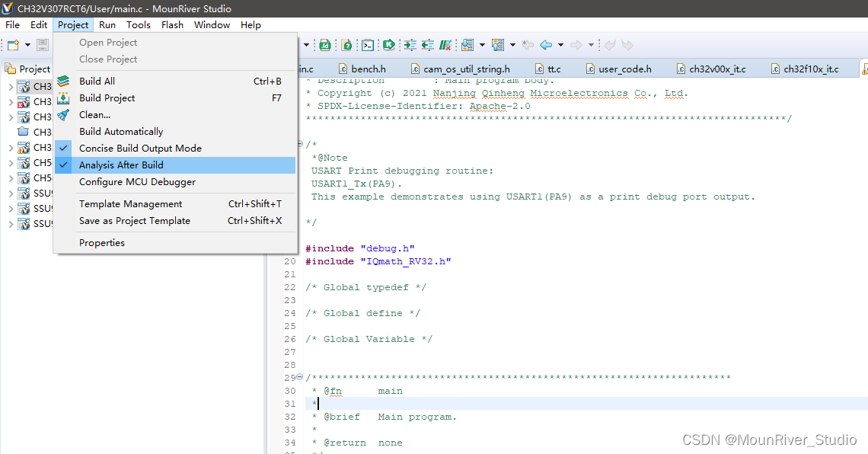Open the Edit menu
The image size is (868, 454).
[39, 25]
